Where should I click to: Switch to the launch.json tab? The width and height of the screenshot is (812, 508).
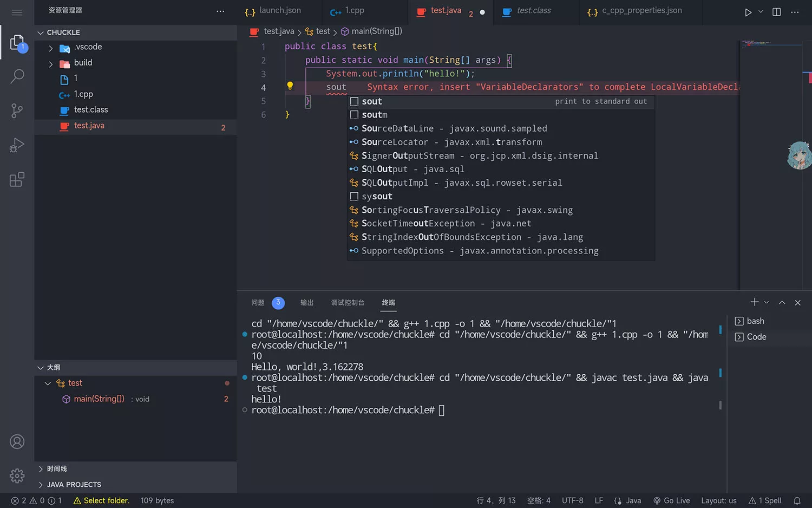point(279,12)
